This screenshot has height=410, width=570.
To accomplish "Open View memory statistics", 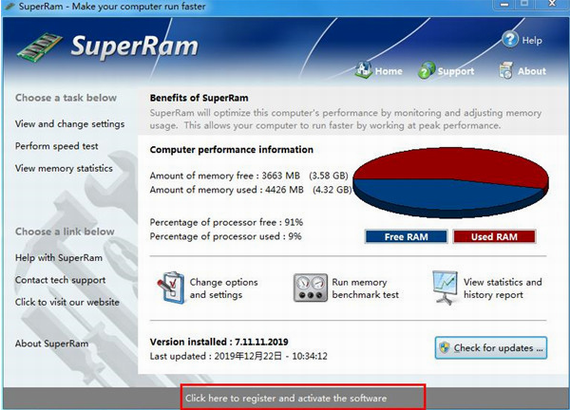I will [x=64, y=168].
